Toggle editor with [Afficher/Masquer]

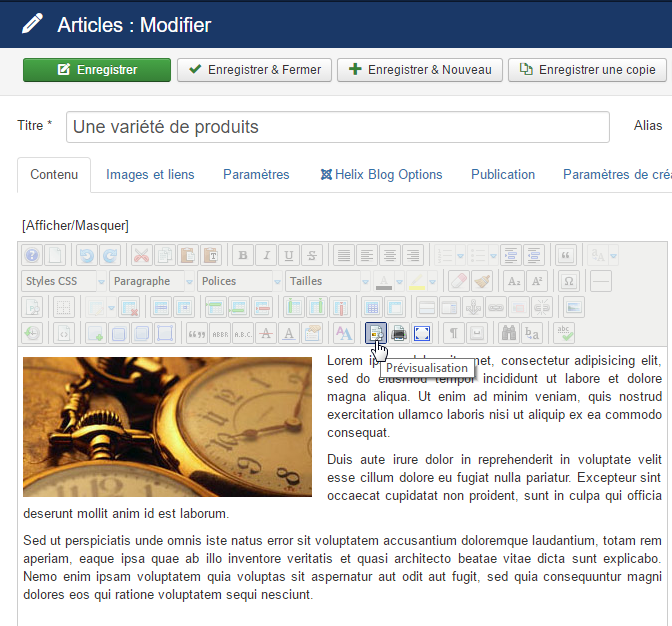coord(75,225)
